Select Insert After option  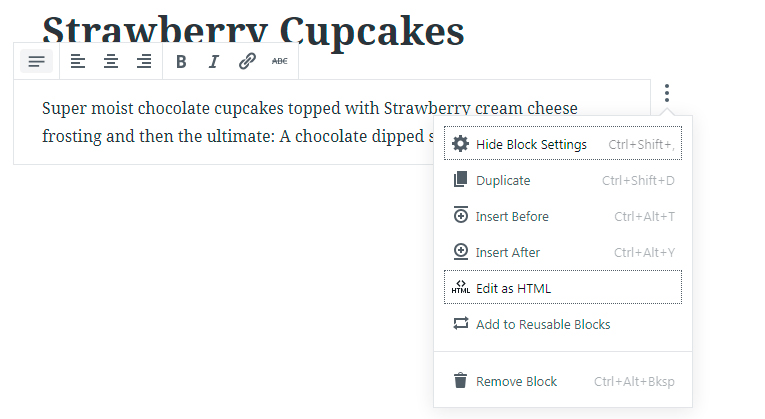click(563, 252)
